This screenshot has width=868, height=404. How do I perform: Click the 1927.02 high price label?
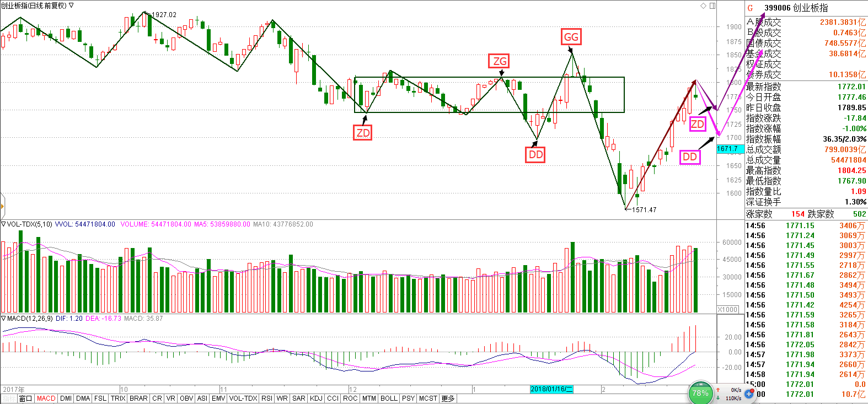pos(164,15)
